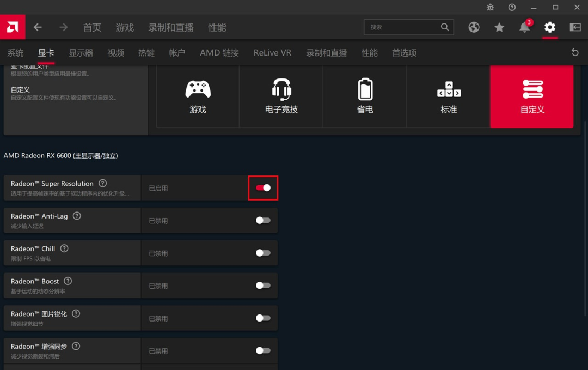Switch to the ReLive VR tab
Screen dimensions: 588x370
tap(272, 53)
